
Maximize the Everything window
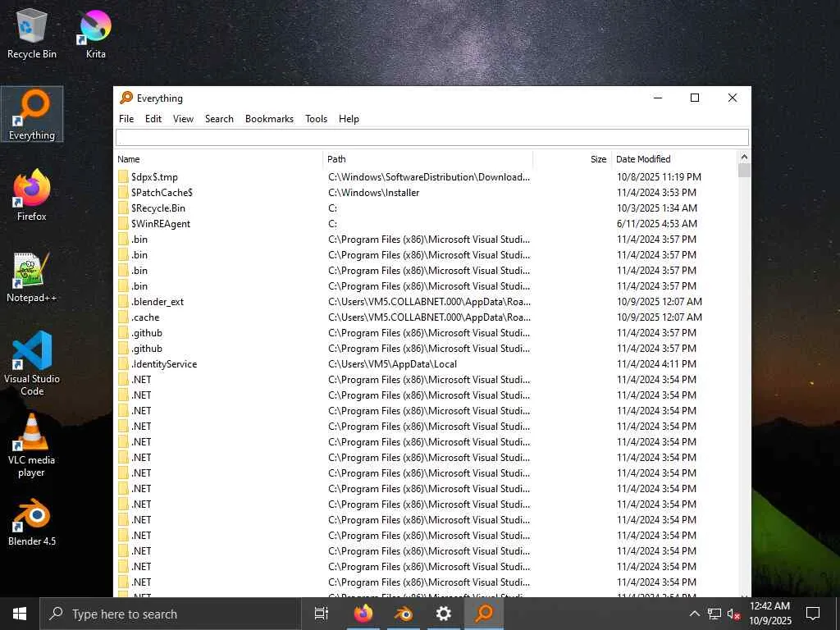[695, 98]
